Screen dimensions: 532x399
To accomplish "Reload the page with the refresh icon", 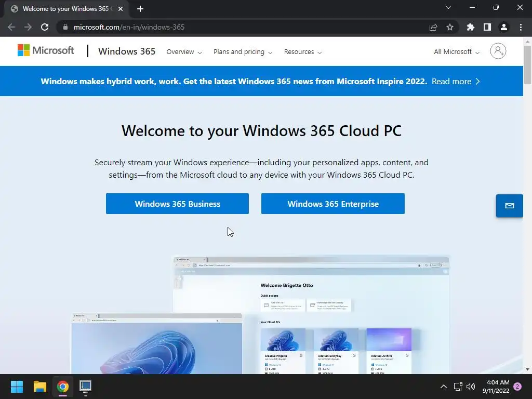I will tap(45, 27).
